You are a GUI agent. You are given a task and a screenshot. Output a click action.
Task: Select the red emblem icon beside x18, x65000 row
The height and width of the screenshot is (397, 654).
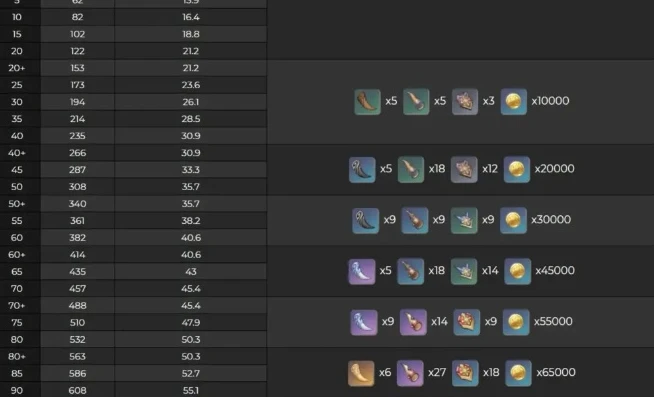pos(465,373)
